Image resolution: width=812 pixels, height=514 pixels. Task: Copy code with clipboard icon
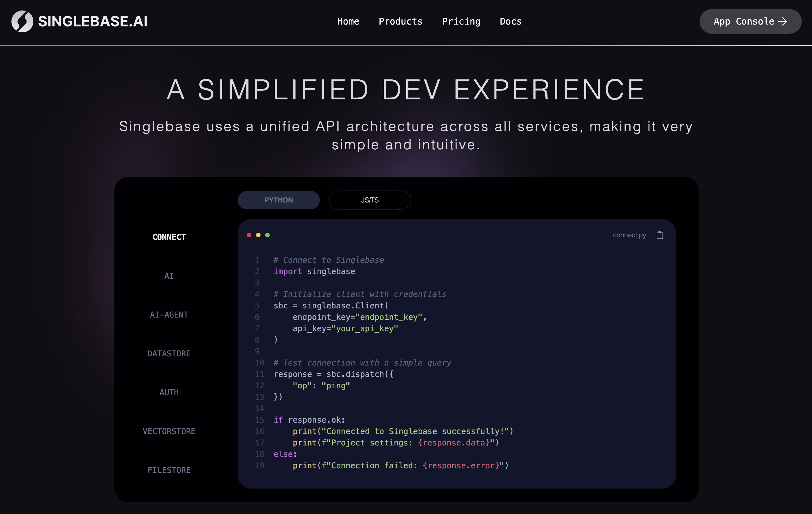[660, 235]
